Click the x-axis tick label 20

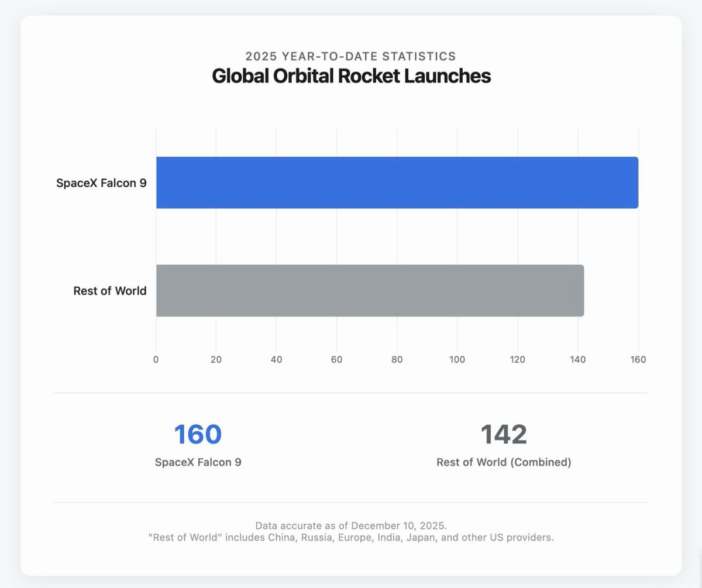click(216, 359)
